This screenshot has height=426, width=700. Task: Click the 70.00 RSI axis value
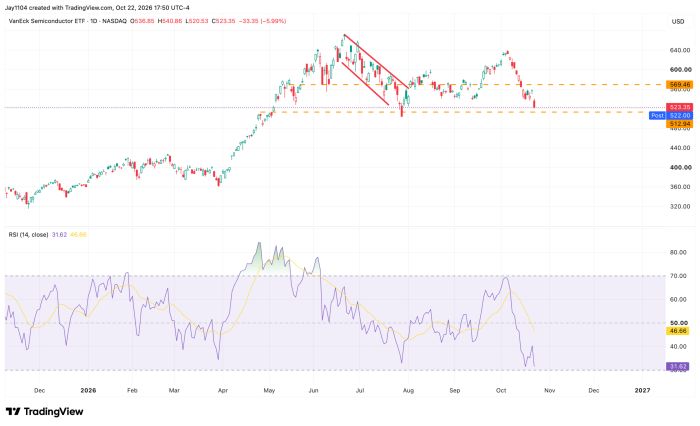(x=678, y=276)
